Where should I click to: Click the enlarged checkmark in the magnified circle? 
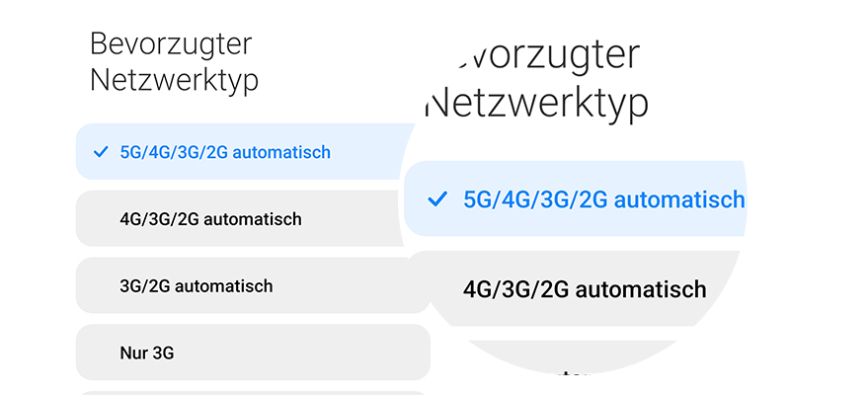438,199
